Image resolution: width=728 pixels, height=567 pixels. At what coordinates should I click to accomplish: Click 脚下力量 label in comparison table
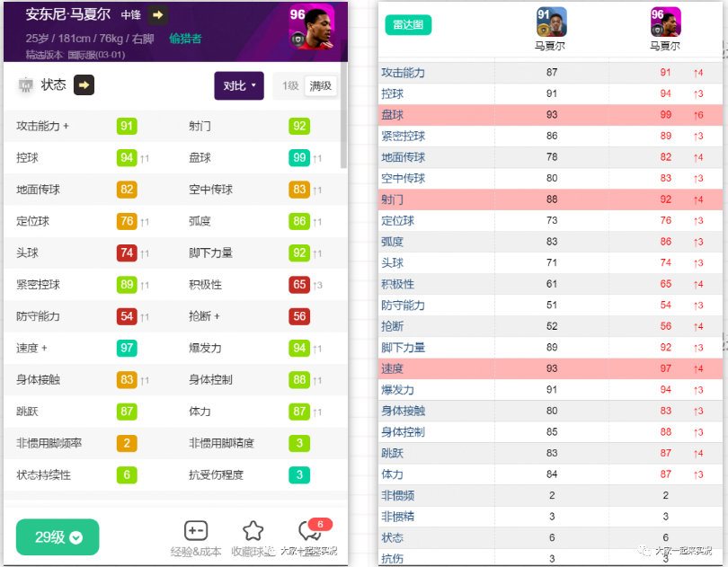tap(403, 348)
